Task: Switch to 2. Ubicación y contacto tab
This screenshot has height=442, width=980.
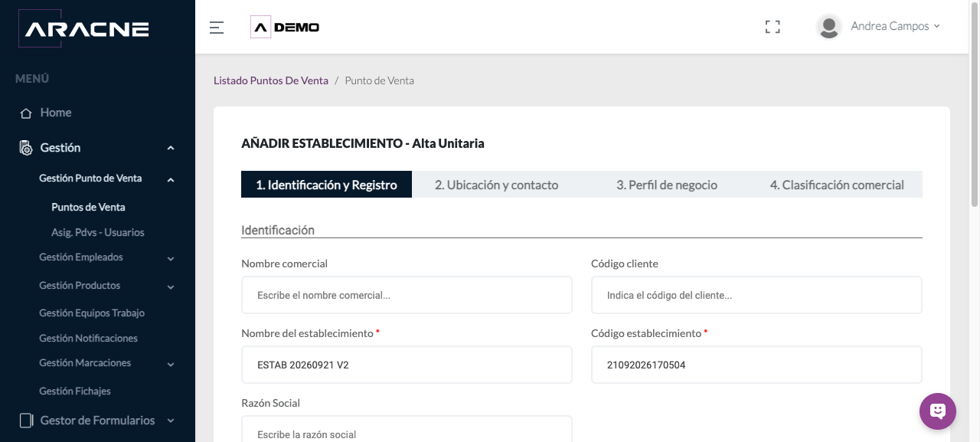Action: tap(496, 185)
